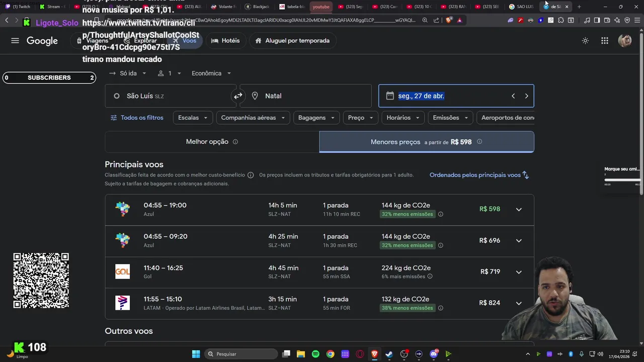This screenshot has width=644, height=362.
Task: Swap São Luís and Natal
Action: pyautogui.click(x=238, y=96)
